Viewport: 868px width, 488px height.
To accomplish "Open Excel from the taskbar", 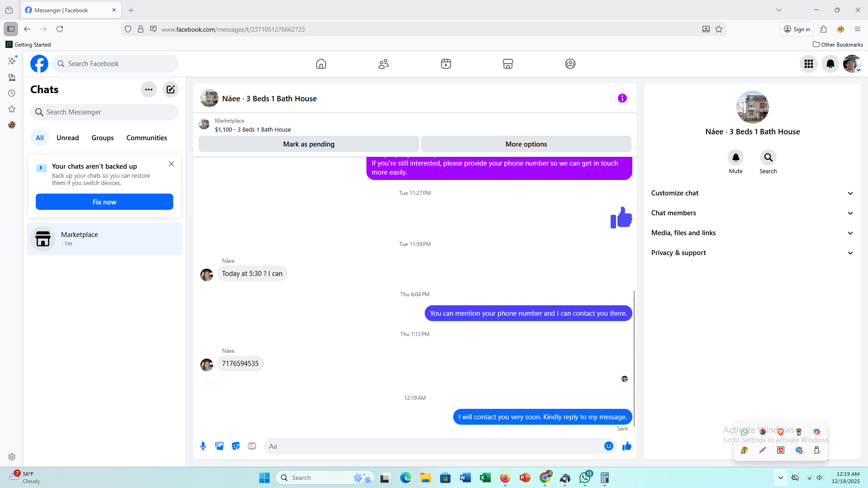I will tap(485, 478).
